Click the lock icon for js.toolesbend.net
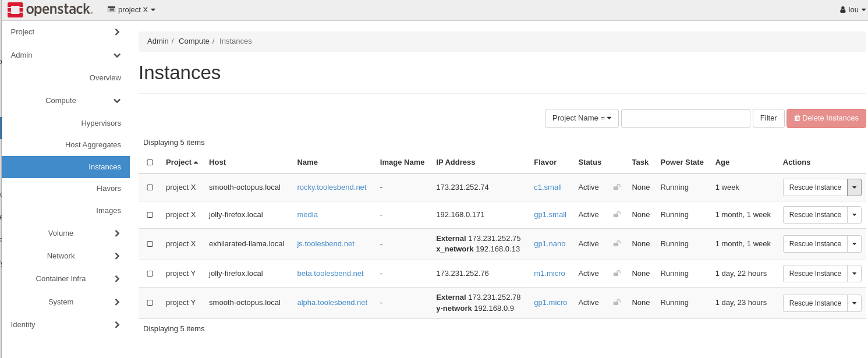868x358 pixels. [617, 244]
